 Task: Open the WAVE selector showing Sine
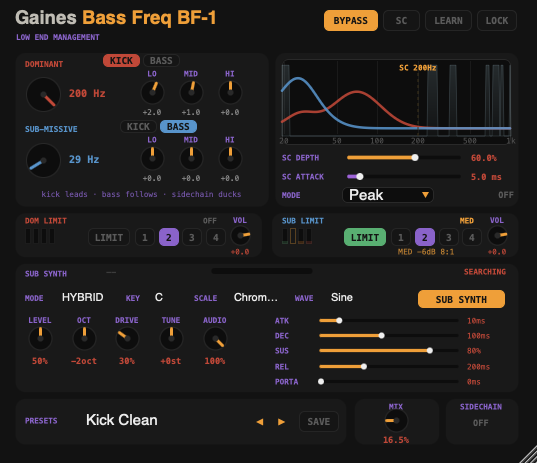[x=342, y=297]
